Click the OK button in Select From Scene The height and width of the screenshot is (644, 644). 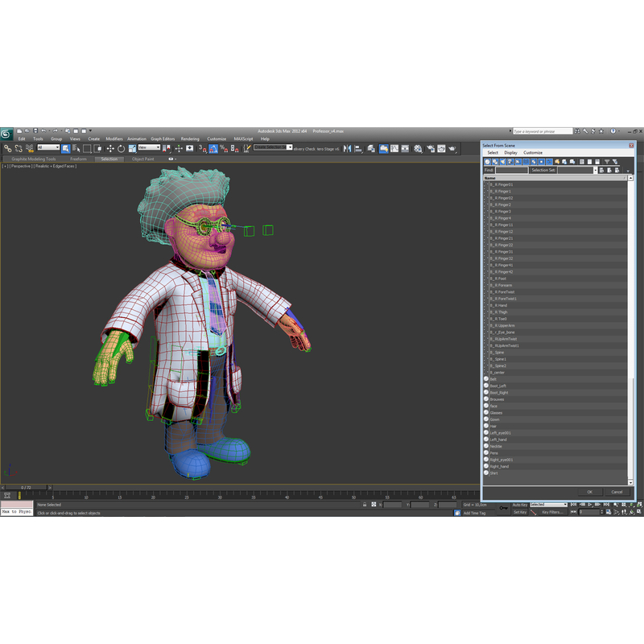coord(590,492)
